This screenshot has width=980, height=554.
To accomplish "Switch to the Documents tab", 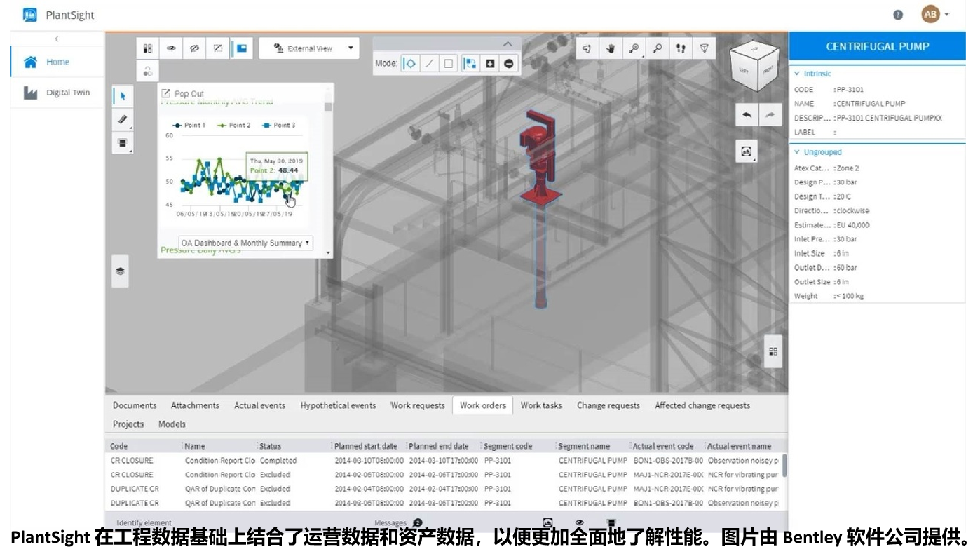I will (x=135, y=405).
